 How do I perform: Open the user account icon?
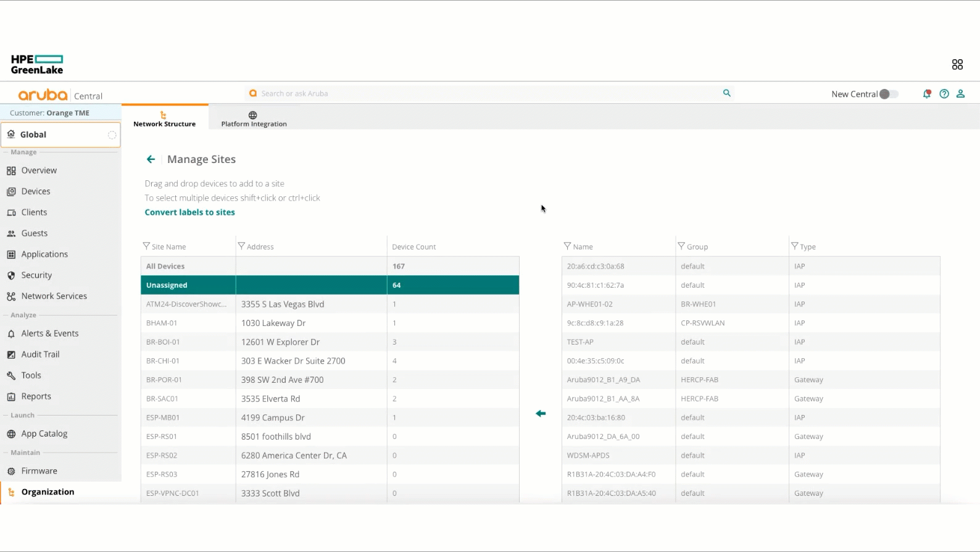click(961, 94)
